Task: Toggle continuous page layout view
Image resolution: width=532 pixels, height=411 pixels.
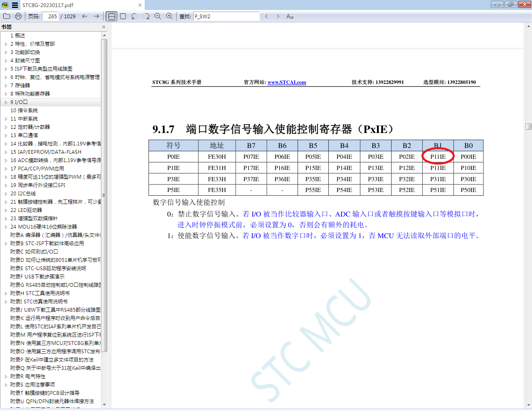Action: (111, 16)
